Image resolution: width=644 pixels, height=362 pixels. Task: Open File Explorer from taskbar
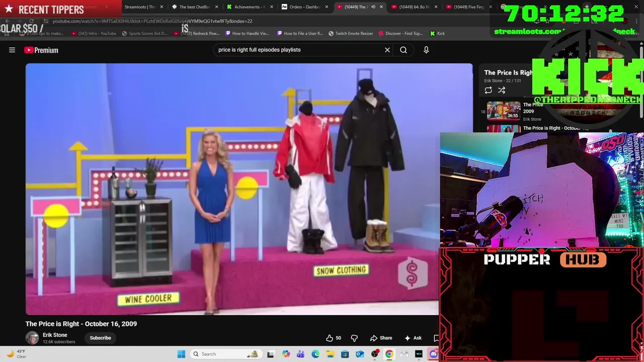point(330,354)
